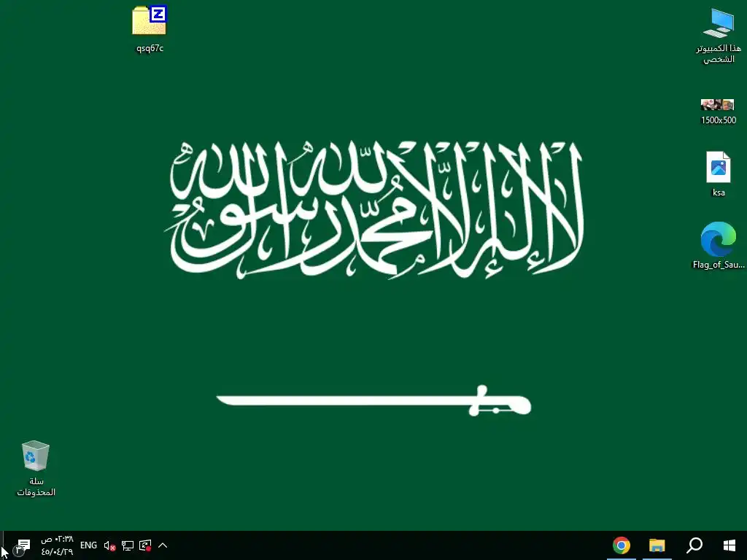Click the 1500x500 file name label

point(719,120)
